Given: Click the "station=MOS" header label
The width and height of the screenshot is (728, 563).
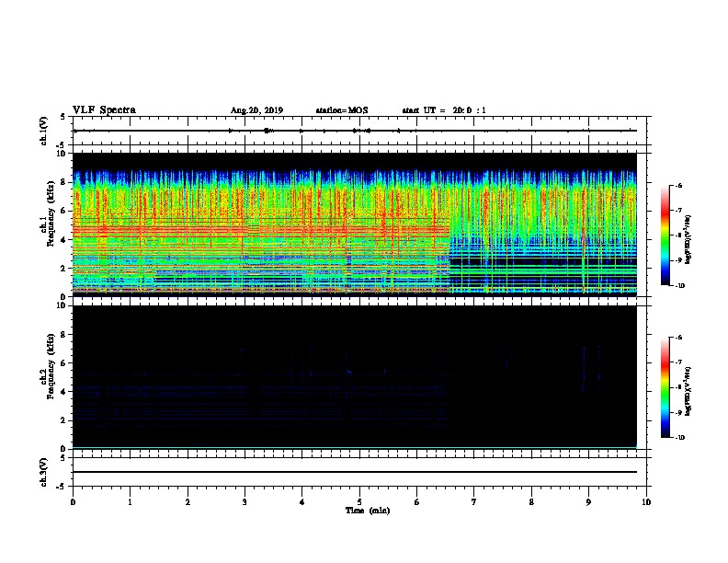Looking at the screenshot, I should [342, 110].
